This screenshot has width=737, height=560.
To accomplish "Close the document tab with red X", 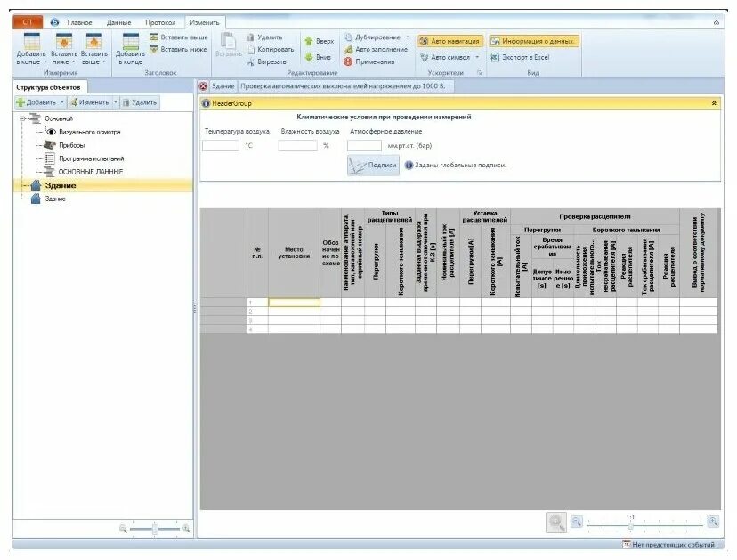I will coord(203,86).
